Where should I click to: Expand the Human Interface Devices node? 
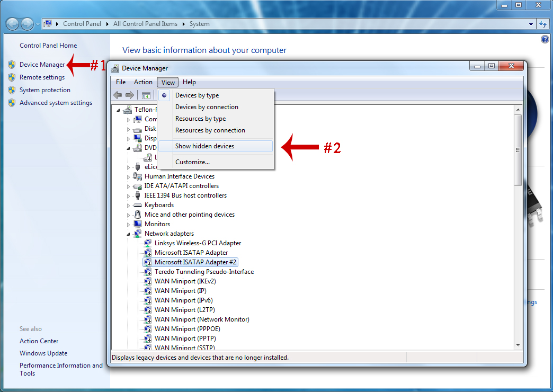click(x=128, y=176)
